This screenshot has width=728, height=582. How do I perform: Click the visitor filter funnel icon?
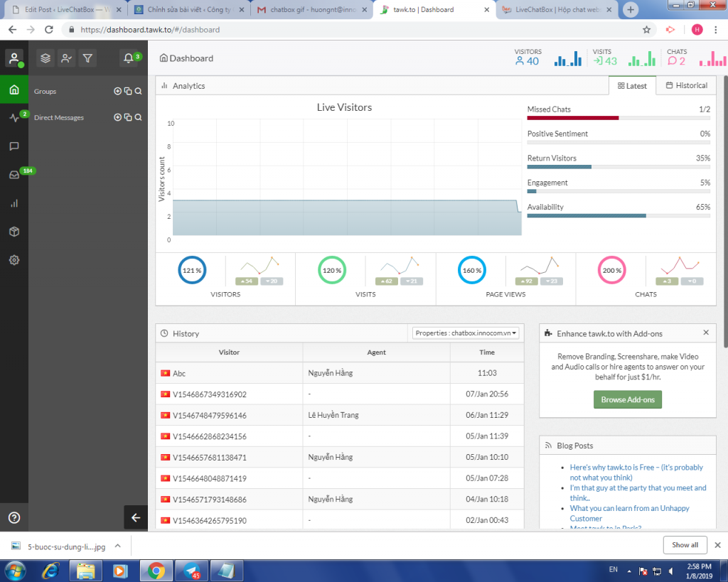click(87, 58)
